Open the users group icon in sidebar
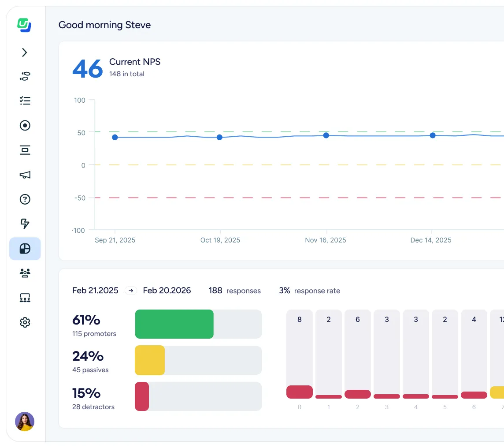Image resolution: width=504 pixels, height=448 pixels. pos(25,273)
